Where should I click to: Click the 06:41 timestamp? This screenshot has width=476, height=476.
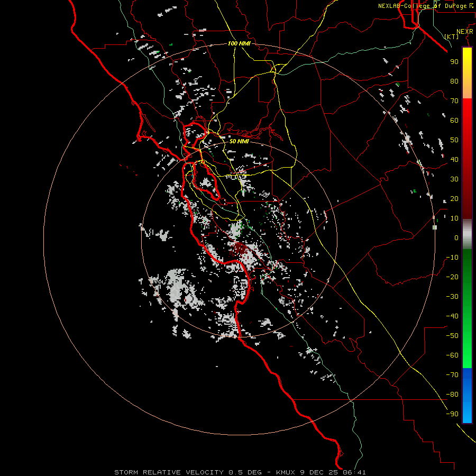click(x=354, y=472)
